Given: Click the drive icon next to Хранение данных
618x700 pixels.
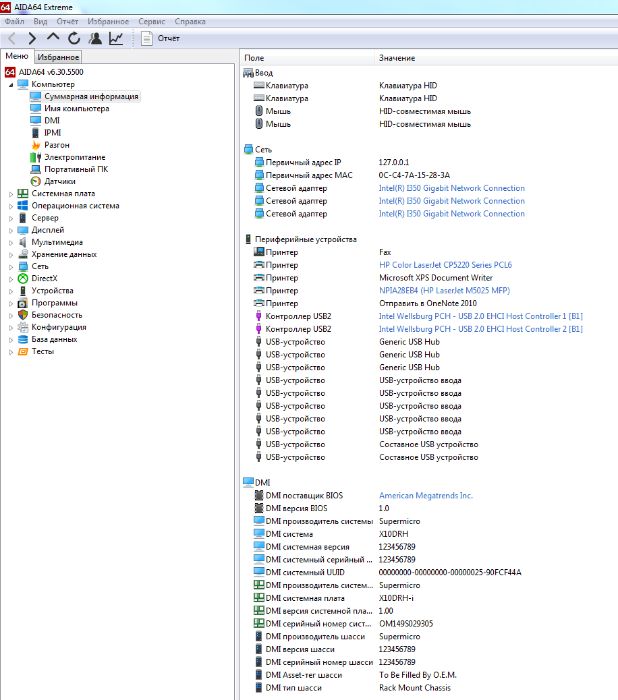Looking at the screenshot, I should [23, 254].
